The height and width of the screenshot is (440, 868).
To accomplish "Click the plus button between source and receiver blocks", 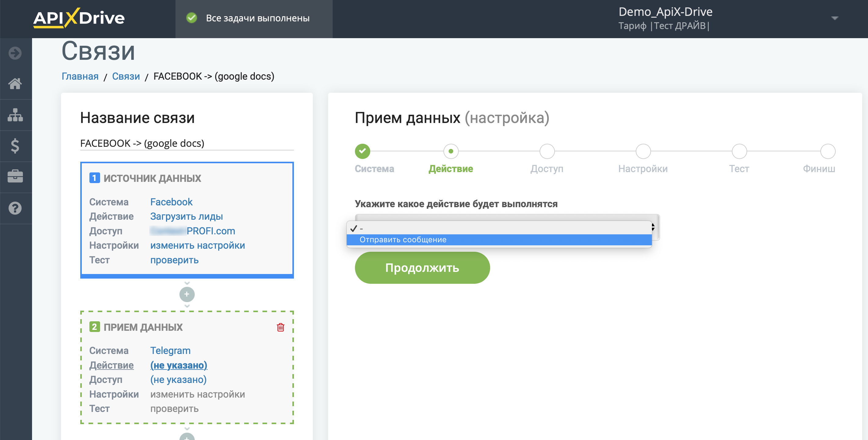I will pos(187,294).
